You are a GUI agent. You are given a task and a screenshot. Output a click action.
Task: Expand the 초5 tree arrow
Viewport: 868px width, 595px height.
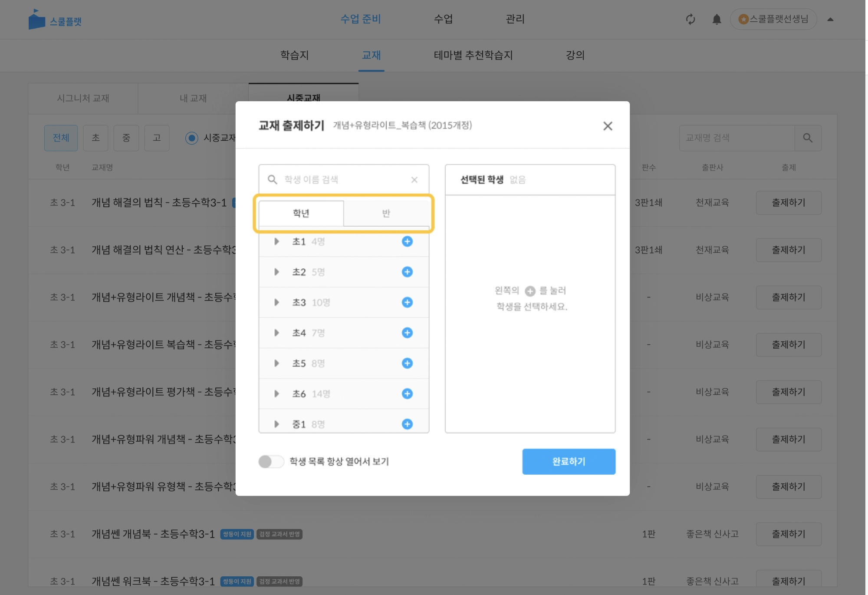point(276,363)
